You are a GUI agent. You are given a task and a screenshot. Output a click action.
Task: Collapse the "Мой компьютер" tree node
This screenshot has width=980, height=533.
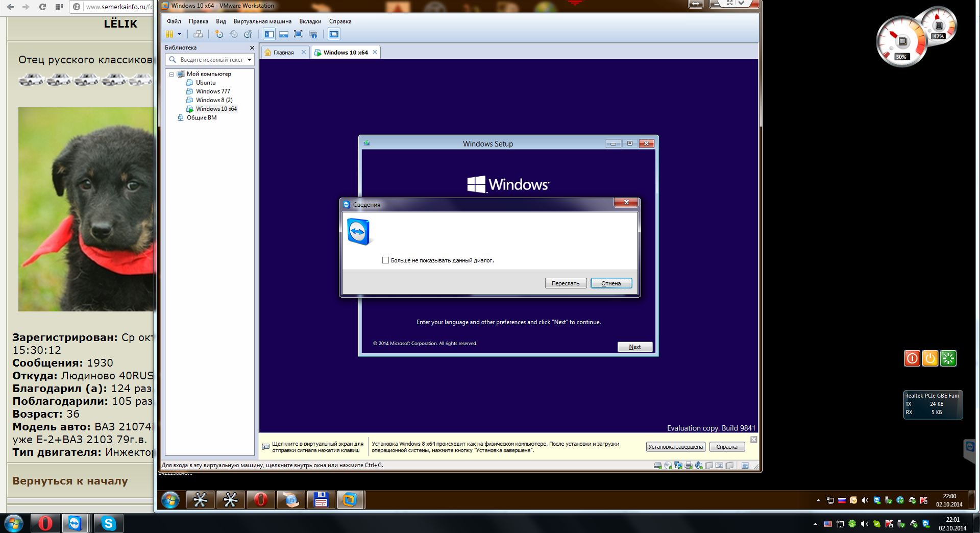[171, 74]
